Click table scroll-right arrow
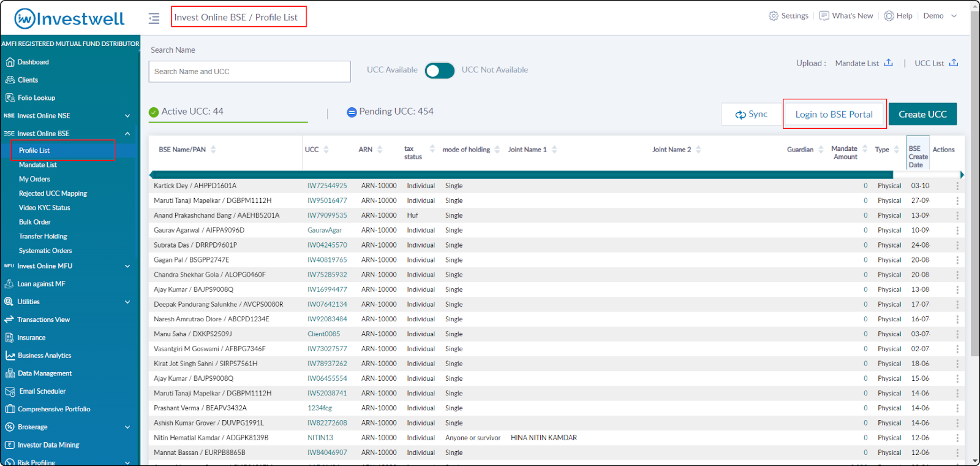 (x=962, y=175)
